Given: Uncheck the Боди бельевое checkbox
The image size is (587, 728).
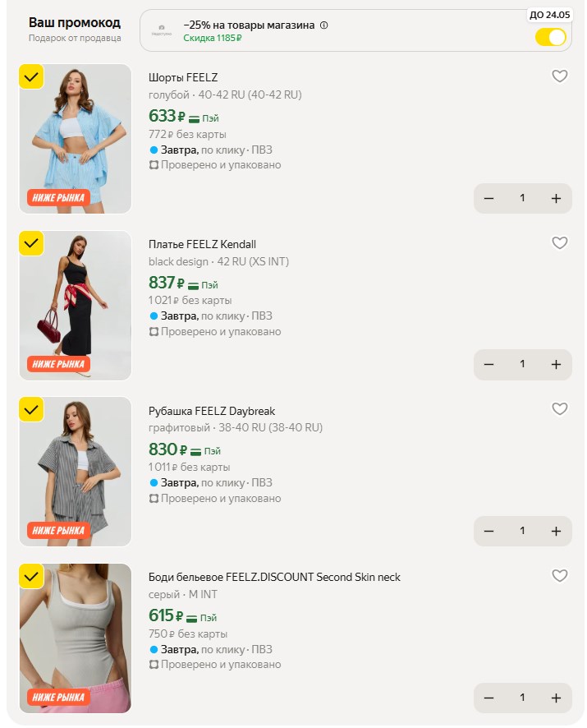Looking at the screenshot, I should tap(31, 576).
